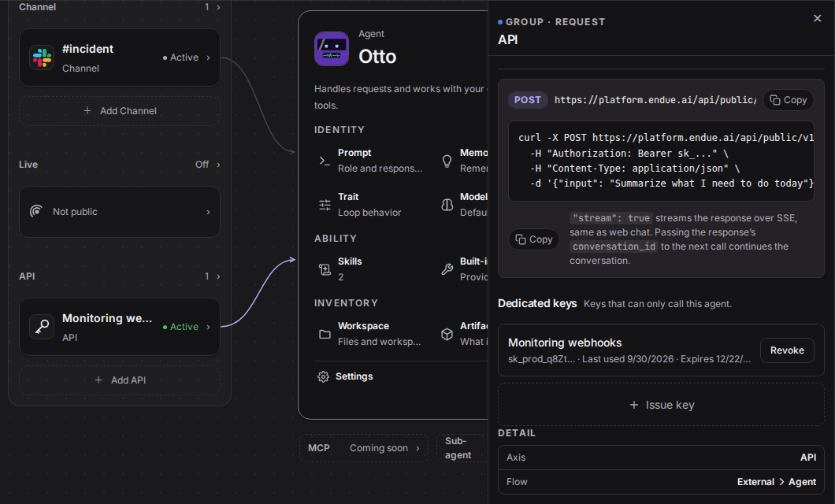Click the Sub-agent box
Viewport: 835px width, 504px height.
(x=462, y=448)
